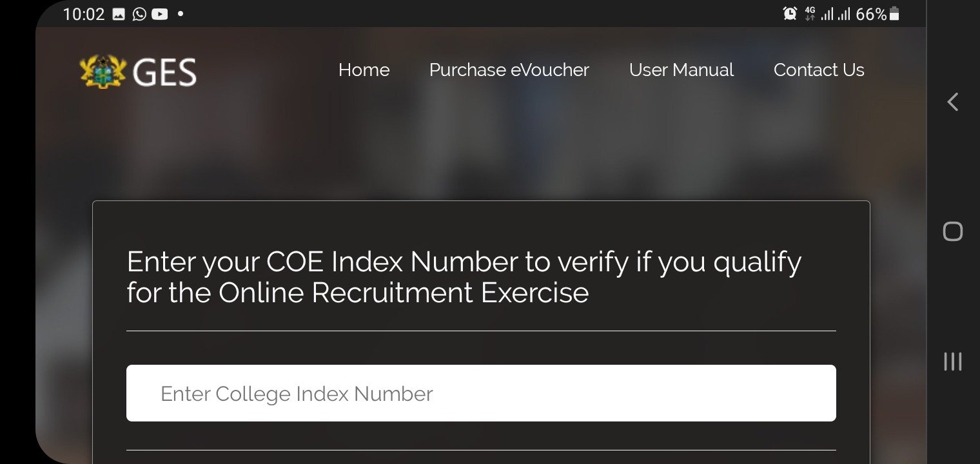Image resolution: width=980 pixels, height=464 pixels.
Task: Navigate to Contact Us
Action: point(818,70)
